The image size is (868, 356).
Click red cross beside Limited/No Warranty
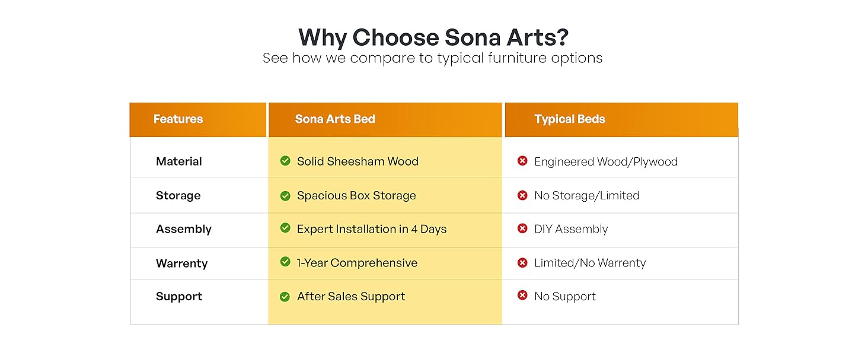(x=522, y=262)
